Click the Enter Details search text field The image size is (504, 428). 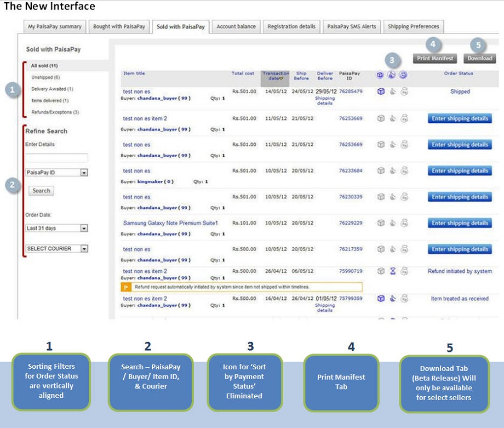pos(56,158)
